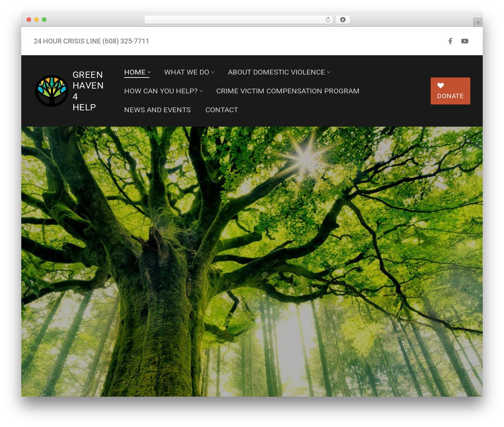Expand the Home menu chevron

149,72
